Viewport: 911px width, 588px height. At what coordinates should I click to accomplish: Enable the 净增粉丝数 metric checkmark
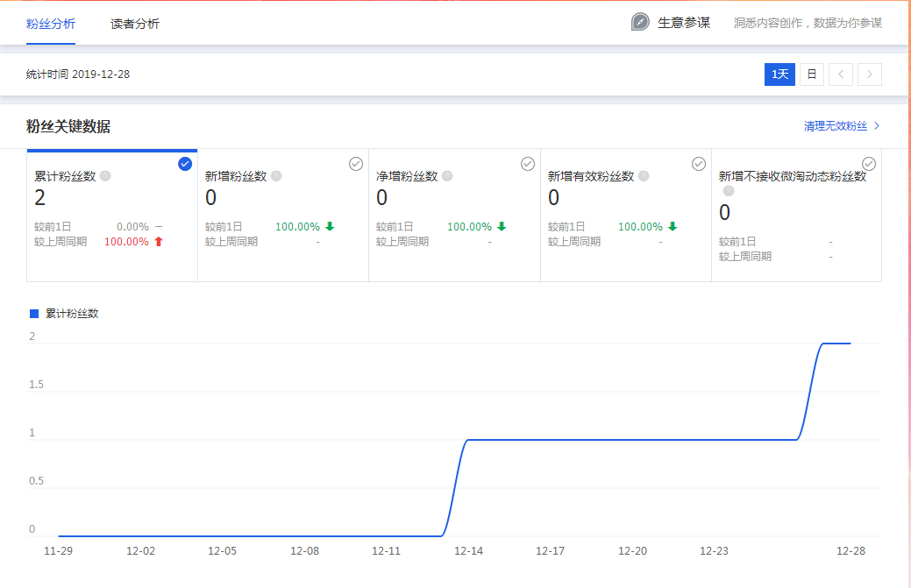(528, 164)
